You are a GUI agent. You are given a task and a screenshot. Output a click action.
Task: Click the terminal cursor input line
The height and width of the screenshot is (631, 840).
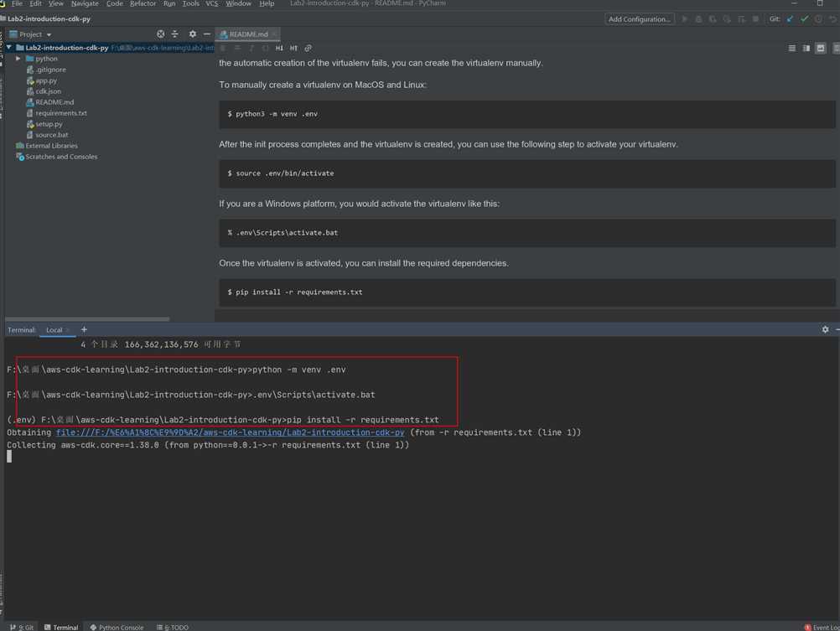tap(9, 457)
